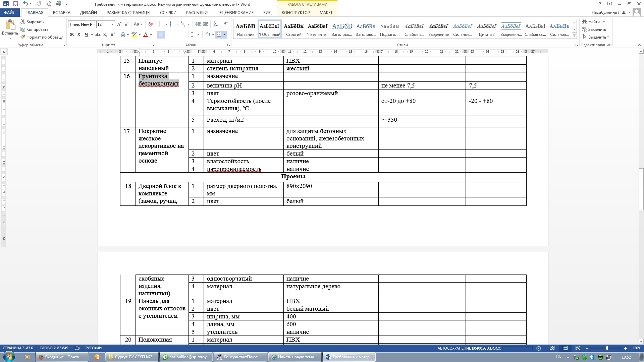Toggle paragraph marks (¶) display

226,24
